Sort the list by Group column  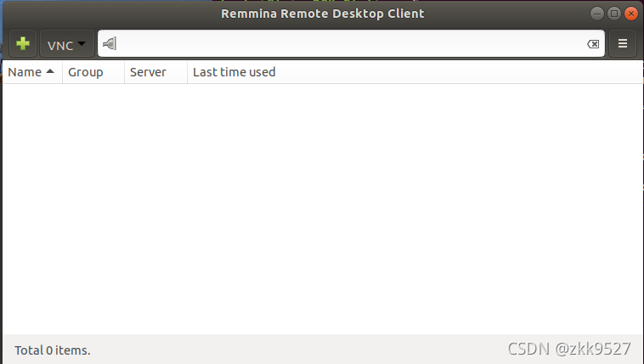pyautogui.click(x=93, y=72)
